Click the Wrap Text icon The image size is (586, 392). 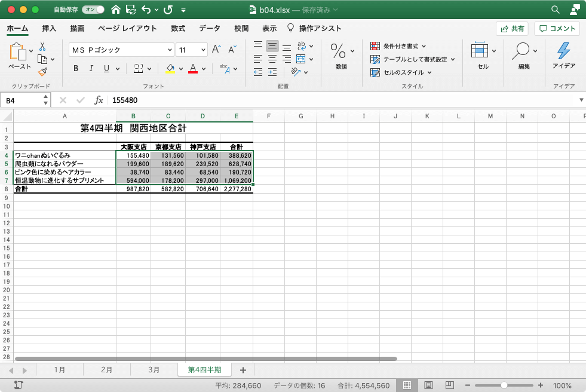[x=301, y=46]
